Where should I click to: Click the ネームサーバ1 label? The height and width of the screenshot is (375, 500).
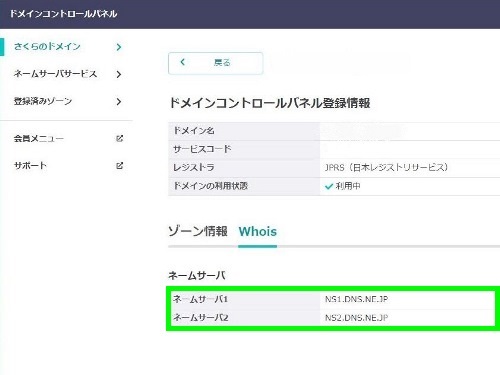pos(200,299)
